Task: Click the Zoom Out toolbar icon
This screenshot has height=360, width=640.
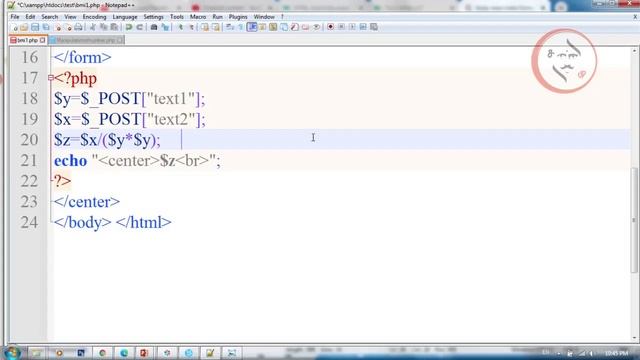Action: click(191, 27)
